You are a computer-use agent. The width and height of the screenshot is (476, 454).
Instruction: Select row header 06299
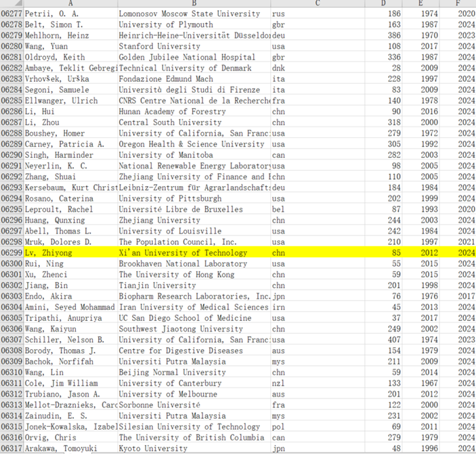click(12, 253)
